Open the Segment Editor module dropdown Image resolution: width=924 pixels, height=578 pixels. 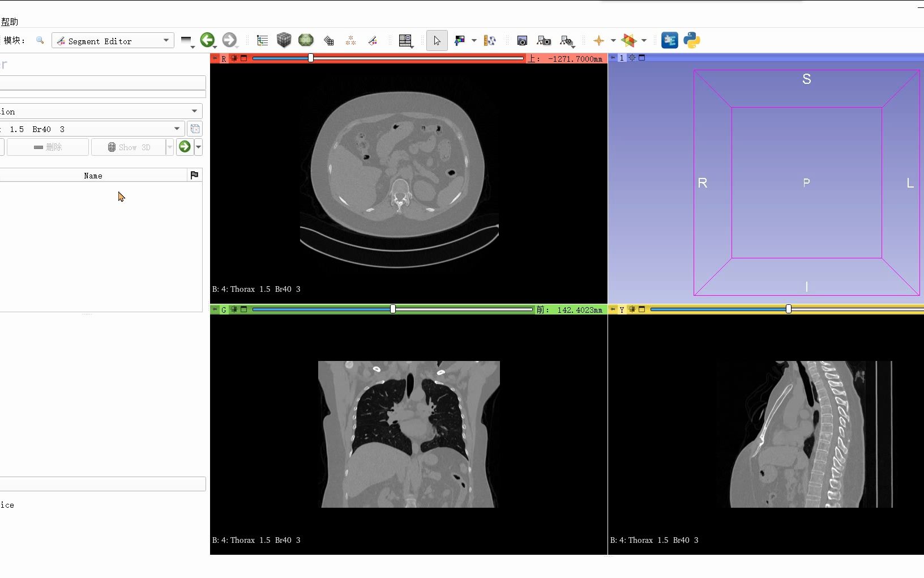(113, 40)
